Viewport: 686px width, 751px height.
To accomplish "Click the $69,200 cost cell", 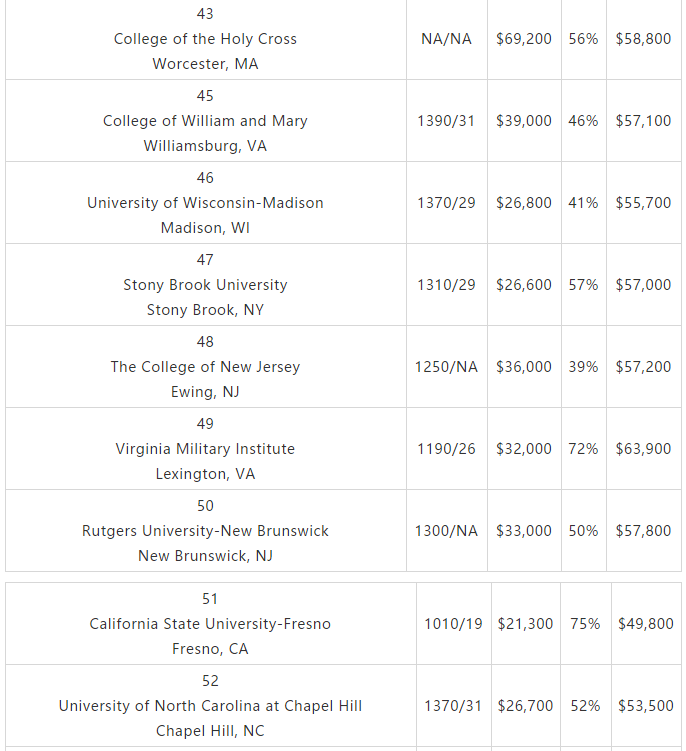I will (x=524, y=39).
